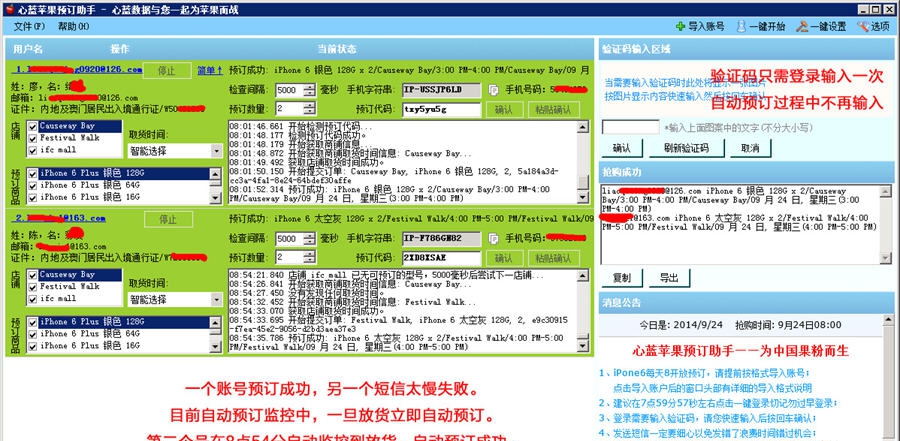Click the 停止 button for account 1

(x=167, y=71)
